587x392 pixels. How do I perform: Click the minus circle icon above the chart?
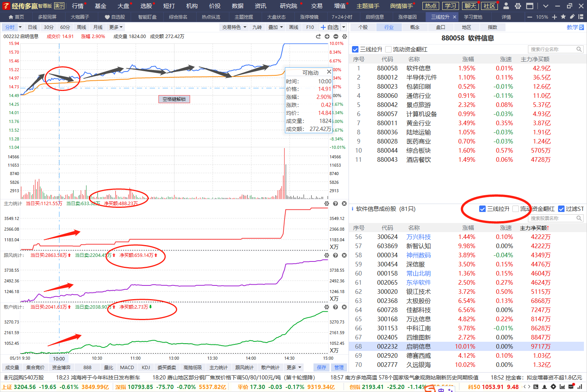point(336,36)
